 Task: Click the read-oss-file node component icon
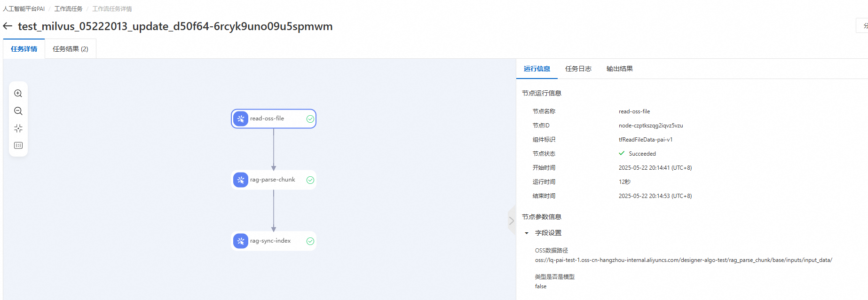(241, 119)
